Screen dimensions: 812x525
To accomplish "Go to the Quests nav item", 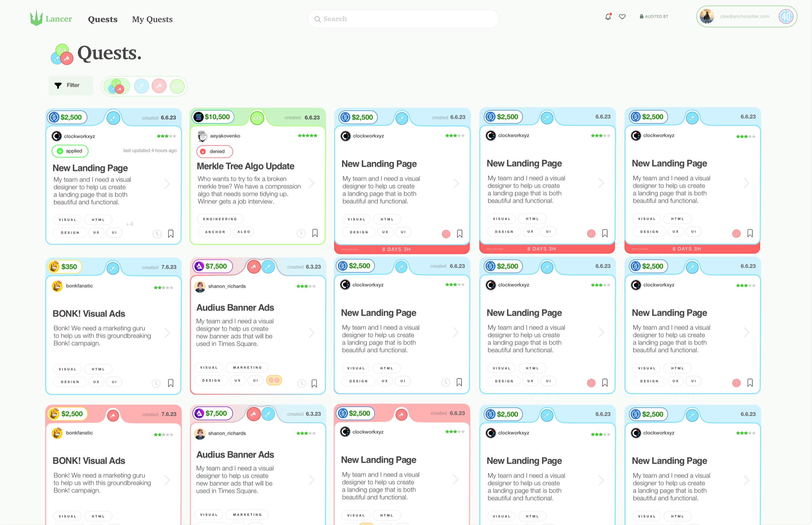I will [x=103, y=19].
